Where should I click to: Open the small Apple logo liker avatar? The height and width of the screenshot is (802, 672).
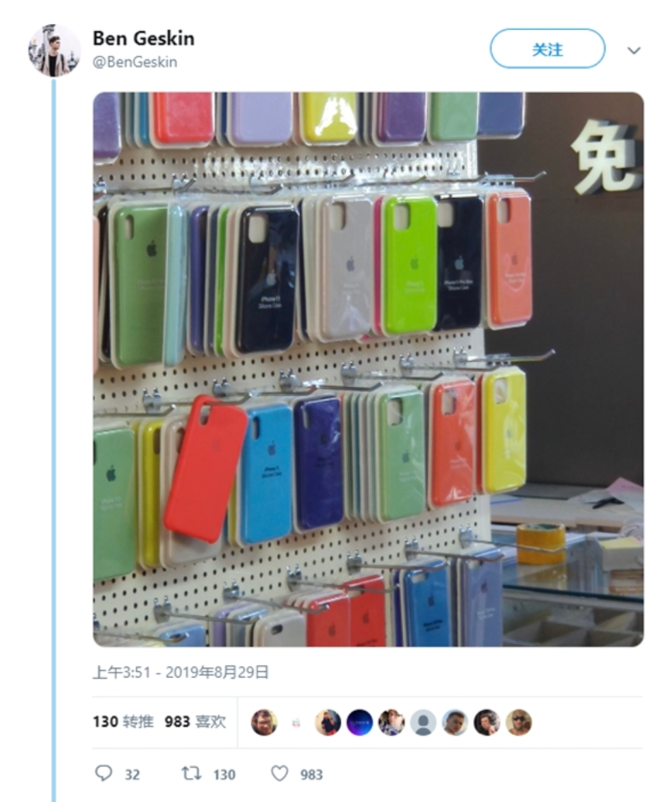click(296, 722)
